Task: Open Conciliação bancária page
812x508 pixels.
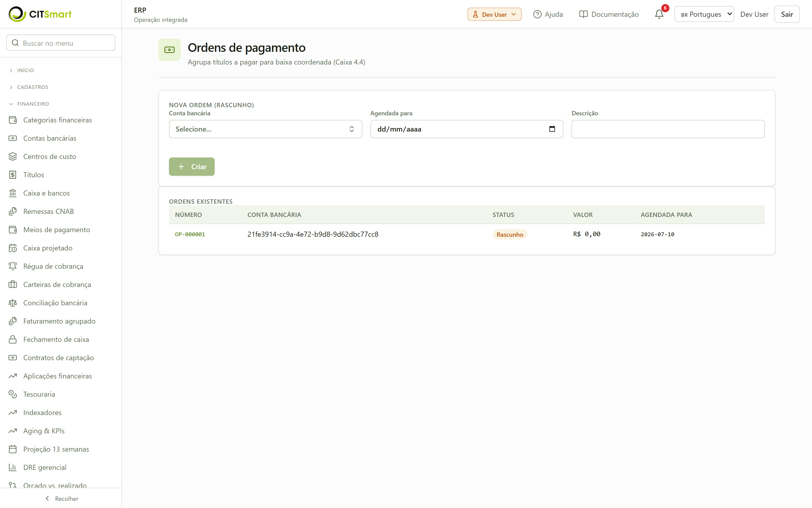Action: pos(55,303)
